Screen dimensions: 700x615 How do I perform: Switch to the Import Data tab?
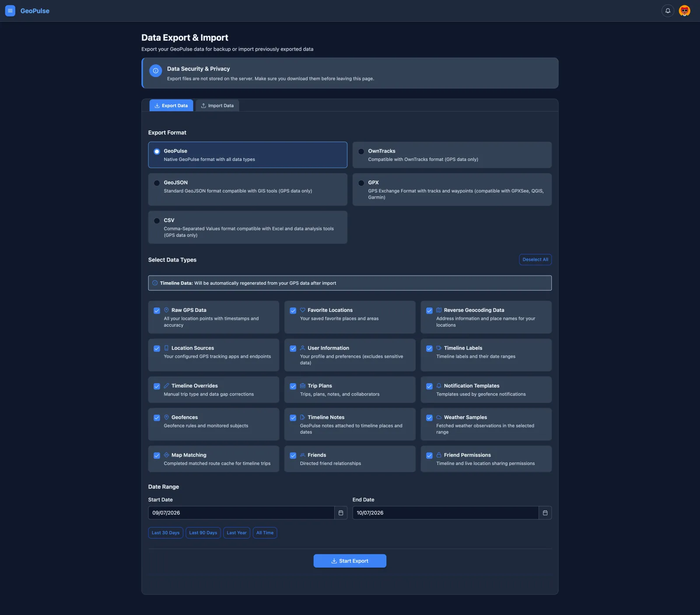[x=217, y=105]
